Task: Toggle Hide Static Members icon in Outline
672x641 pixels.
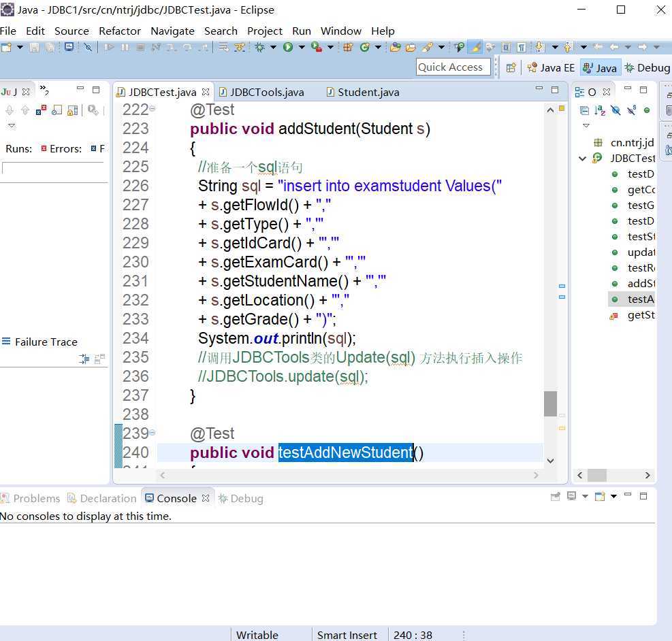Action: click(x=631, y=111)
